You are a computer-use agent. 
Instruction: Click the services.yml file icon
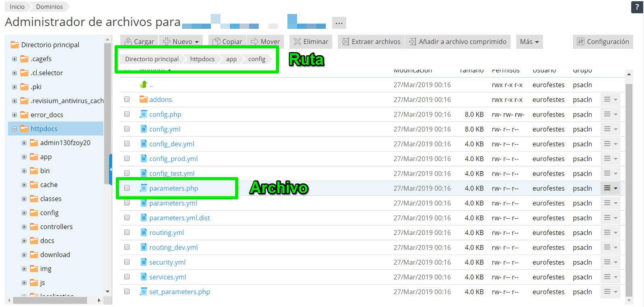click(x=144, y=277)
